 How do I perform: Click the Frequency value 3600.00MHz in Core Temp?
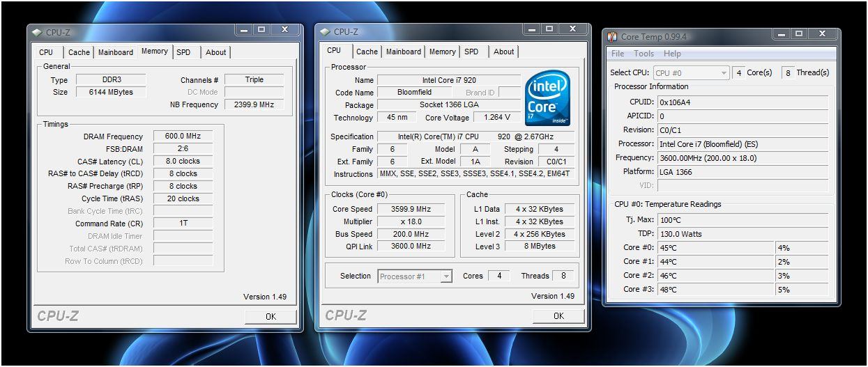tap(743, 158)
